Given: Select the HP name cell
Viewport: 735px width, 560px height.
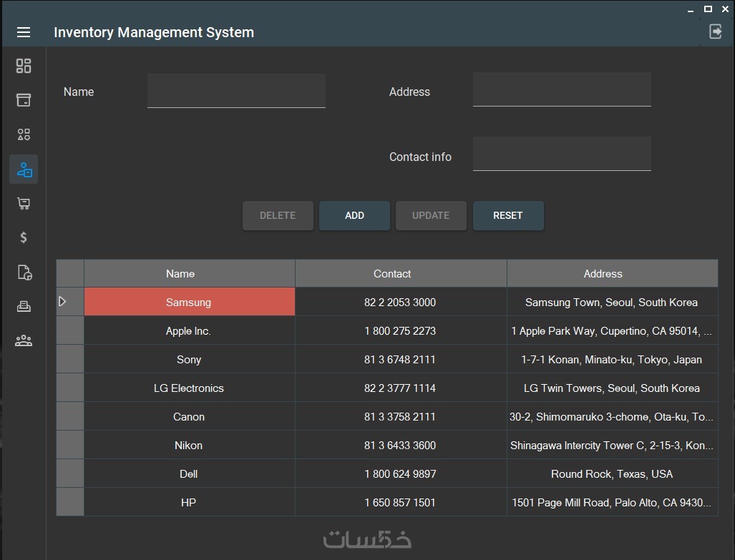Looking at the screenshot, I should (x=190, y=502).
